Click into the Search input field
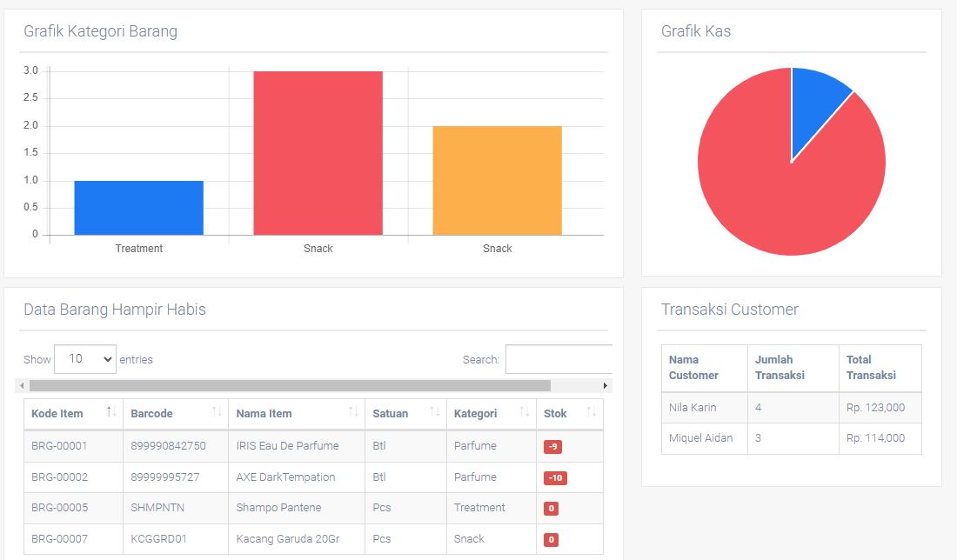This screenshot has width=957, height=560. [559, 359]
